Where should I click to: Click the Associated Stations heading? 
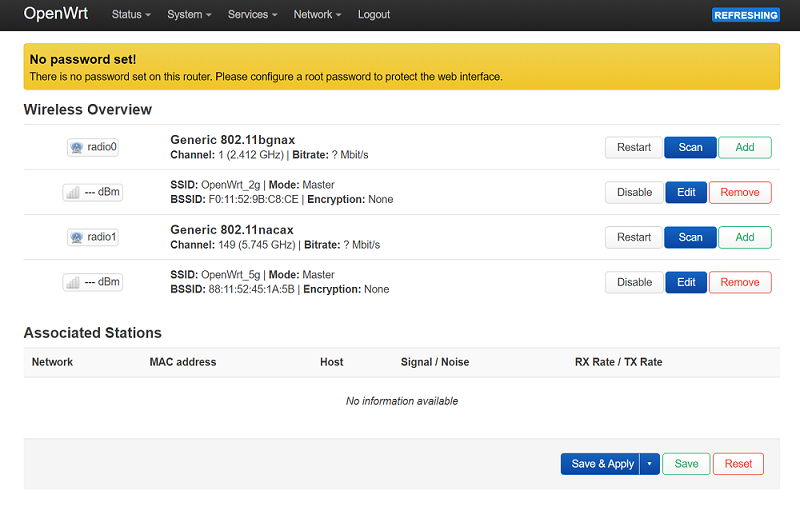92,333
